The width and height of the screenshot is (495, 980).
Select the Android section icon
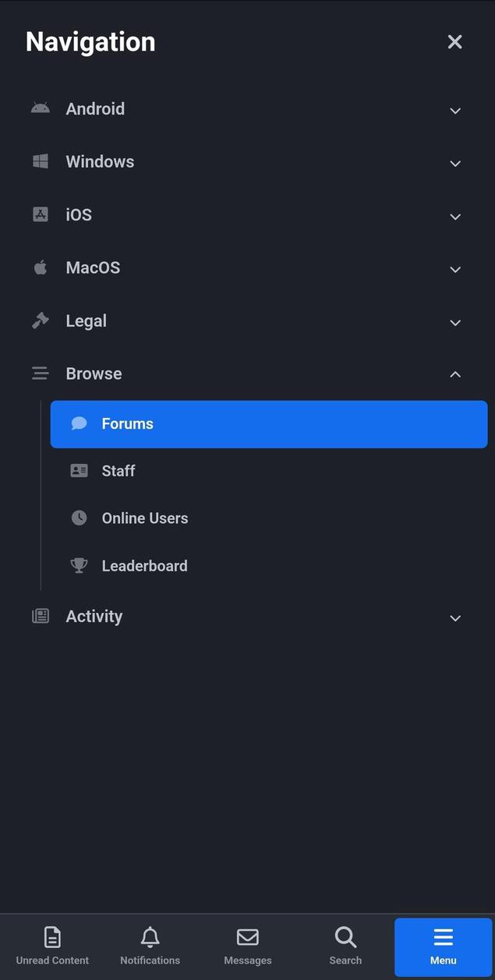[40, 108]
